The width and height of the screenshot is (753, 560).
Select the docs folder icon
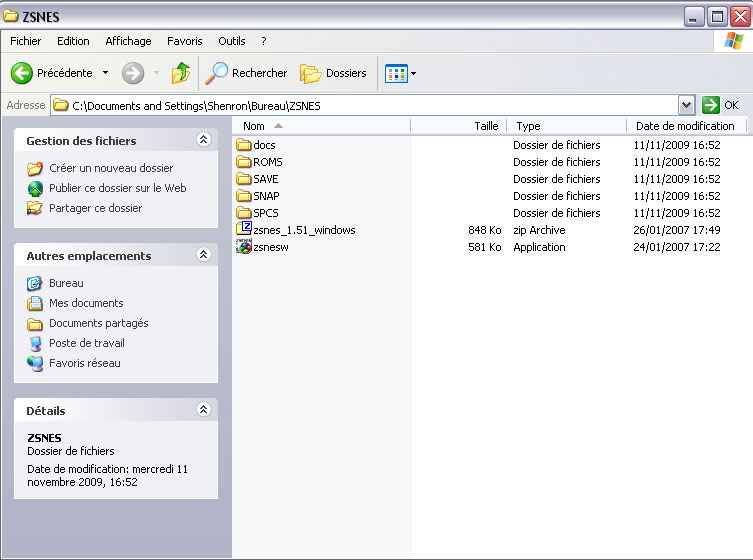[x=244, y=145]
